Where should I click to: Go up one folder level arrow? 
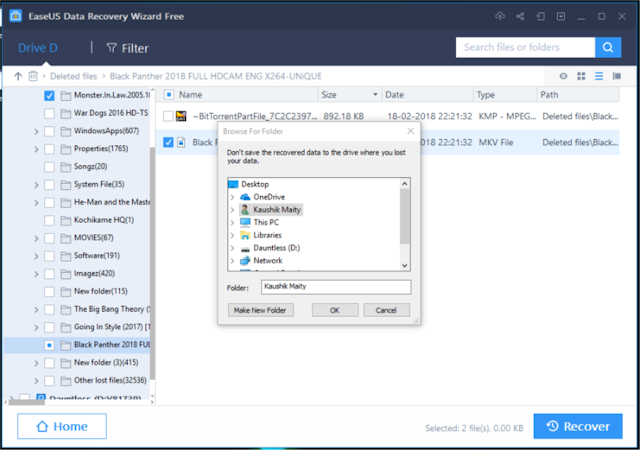click(18, 76)
